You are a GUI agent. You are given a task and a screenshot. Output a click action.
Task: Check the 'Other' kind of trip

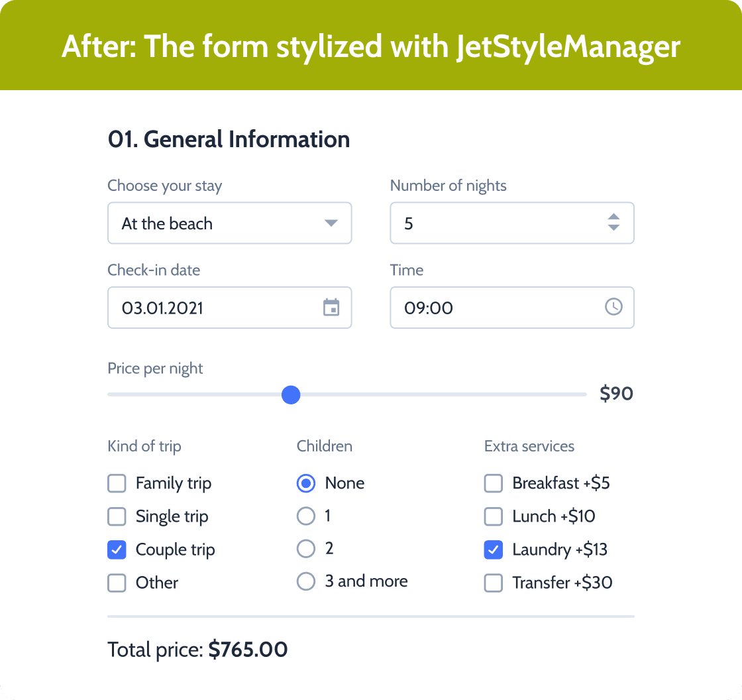[x=117, y=583]
